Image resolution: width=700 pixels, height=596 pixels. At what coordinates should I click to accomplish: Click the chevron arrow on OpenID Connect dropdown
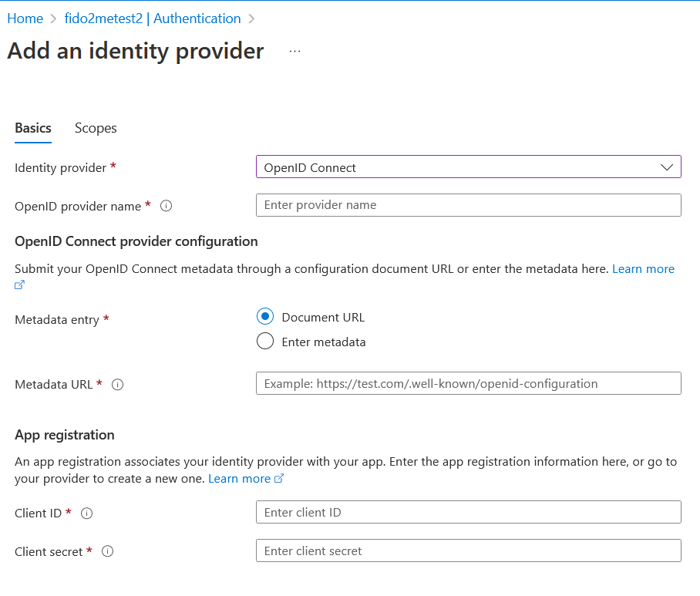667,167
